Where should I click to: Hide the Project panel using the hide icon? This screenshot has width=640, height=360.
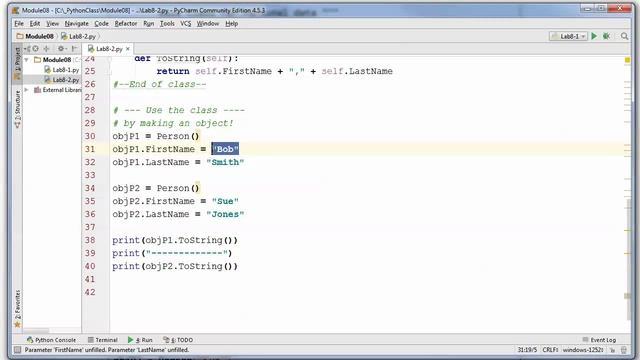coord(74,49)
